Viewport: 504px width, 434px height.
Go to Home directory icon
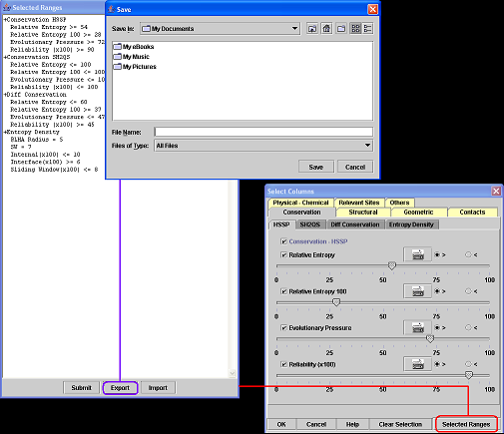[x=326, y=29]
